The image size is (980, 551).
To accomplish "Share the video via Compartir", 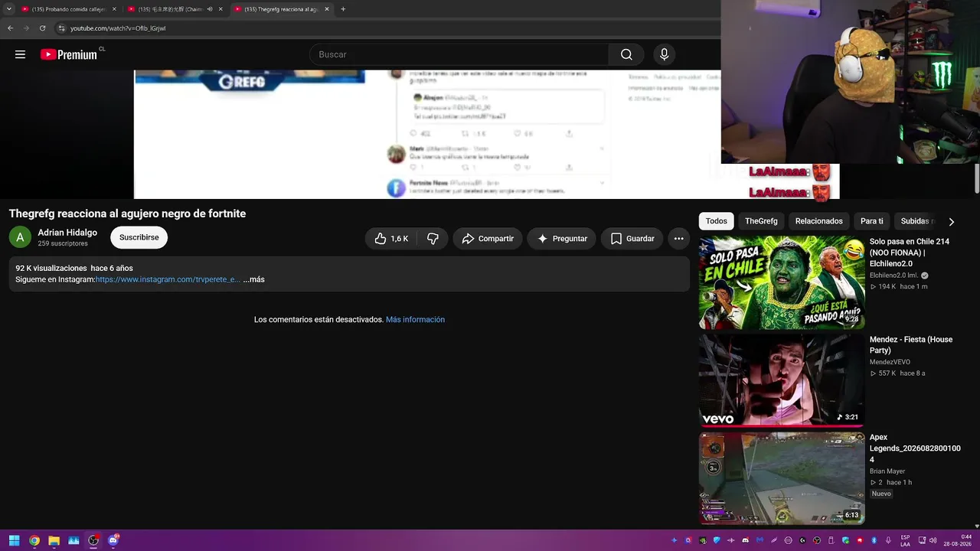I will tap(488, 239).
